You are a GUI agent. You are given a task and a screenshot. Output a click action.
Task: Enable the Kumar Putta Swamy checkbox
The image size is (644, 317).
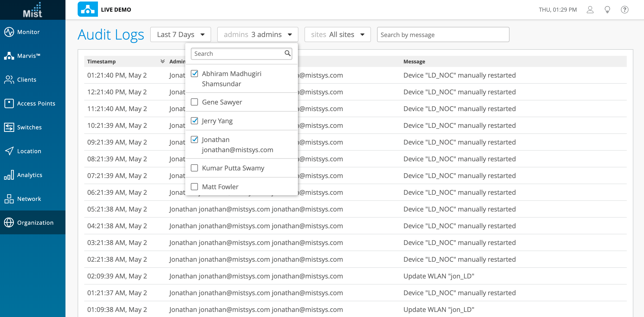click(x=194, y=168)
